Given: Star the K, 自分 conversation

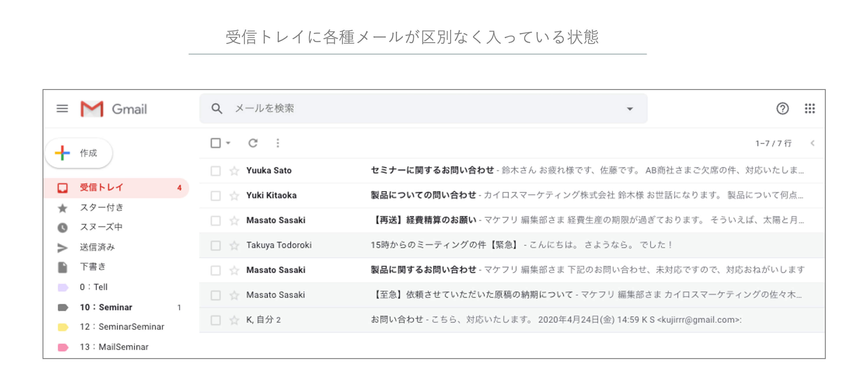Looking at the screenshot, I should (x=234, y=320).
